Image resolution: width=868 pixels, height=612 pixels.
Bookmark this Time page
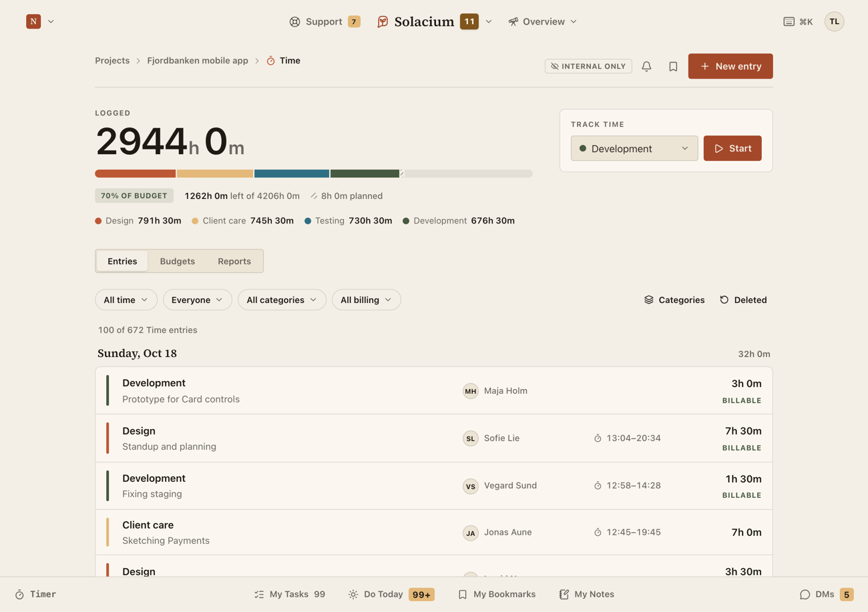click(673, 66)
